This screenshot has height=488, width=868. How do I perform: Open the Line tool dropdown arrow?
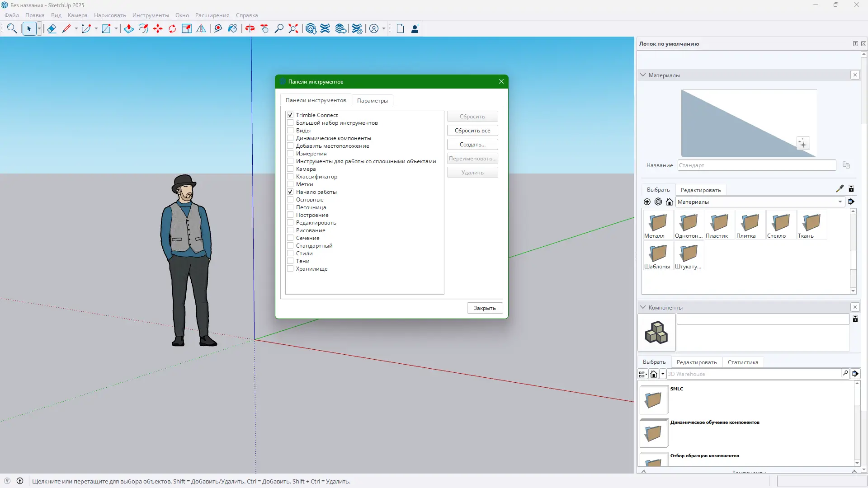pyautogui.click(x=76, y=29)
